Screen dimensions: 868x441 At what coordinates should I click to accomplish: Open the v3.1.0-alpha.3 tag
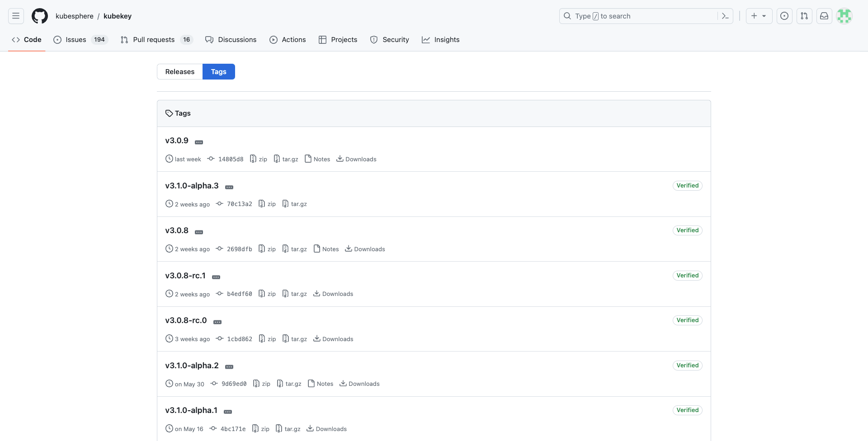(x=192, y=186)
